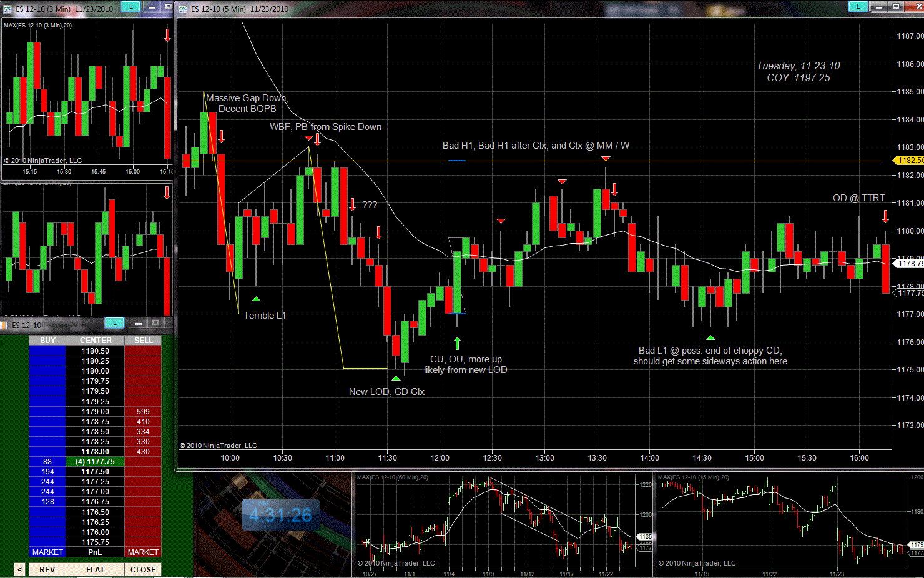Toggle the cyan L button on the 5 Min chart
The image size is (924, 578).
coord(858,7)
